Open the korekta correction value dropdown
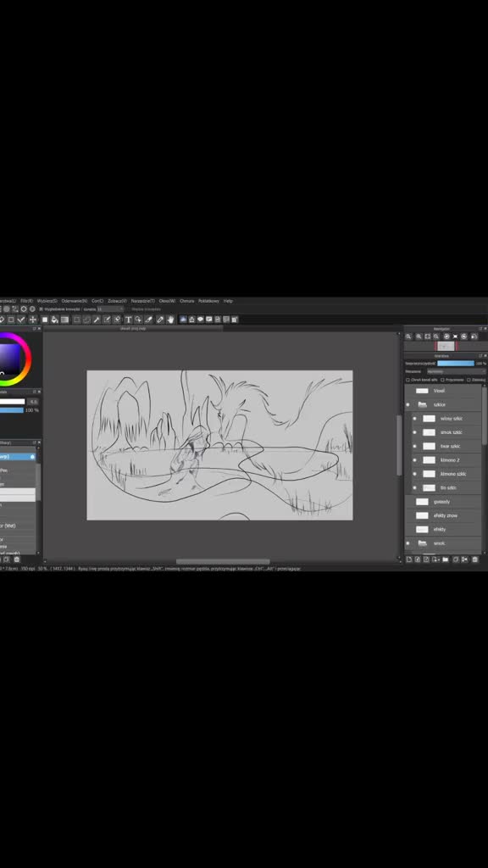The width and height of the screenshot is (488, 868). (109, 309)
